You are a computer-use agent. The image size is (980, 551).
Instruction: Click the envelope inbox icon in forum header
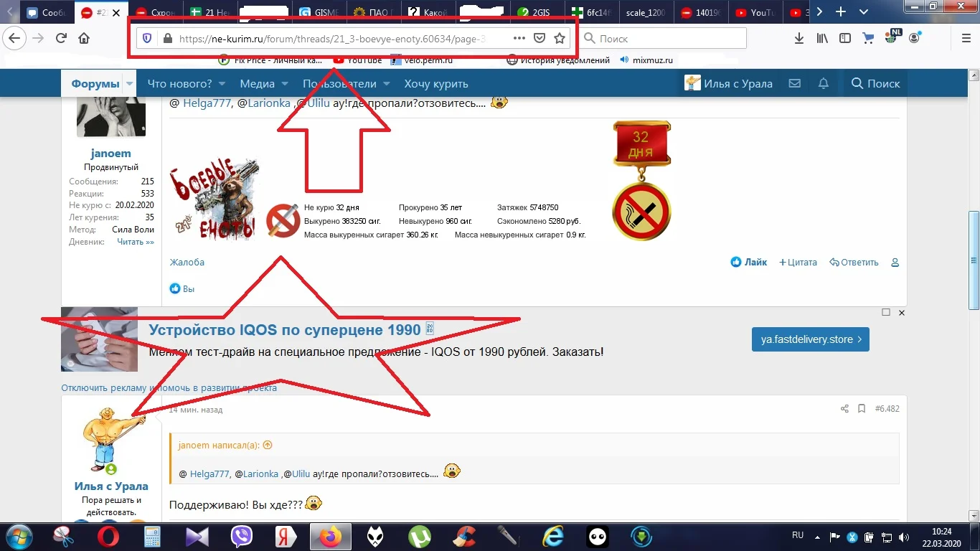[794, 83]
